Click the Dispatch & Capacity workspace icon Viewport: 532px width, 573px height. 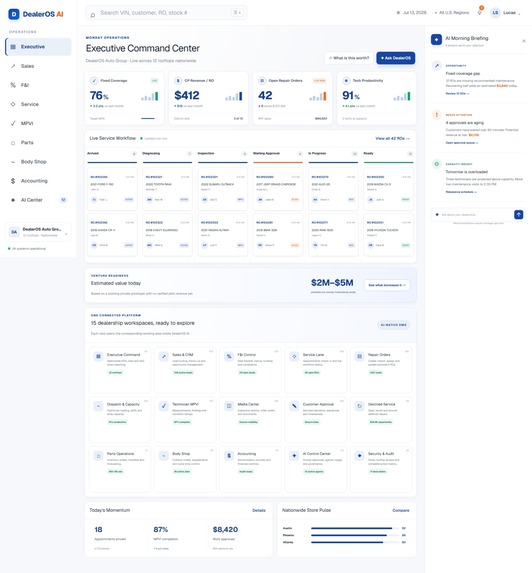[98, 406]
